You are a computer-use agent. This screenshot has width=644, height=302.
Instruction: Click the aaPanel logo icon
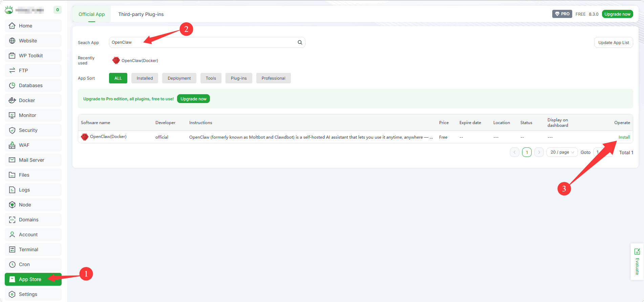9,10
